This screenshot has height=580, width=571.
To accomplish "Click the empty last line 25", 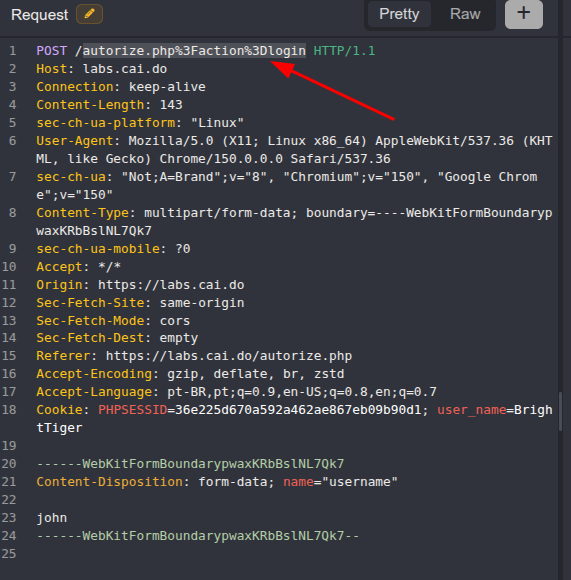I will (294, 554).
